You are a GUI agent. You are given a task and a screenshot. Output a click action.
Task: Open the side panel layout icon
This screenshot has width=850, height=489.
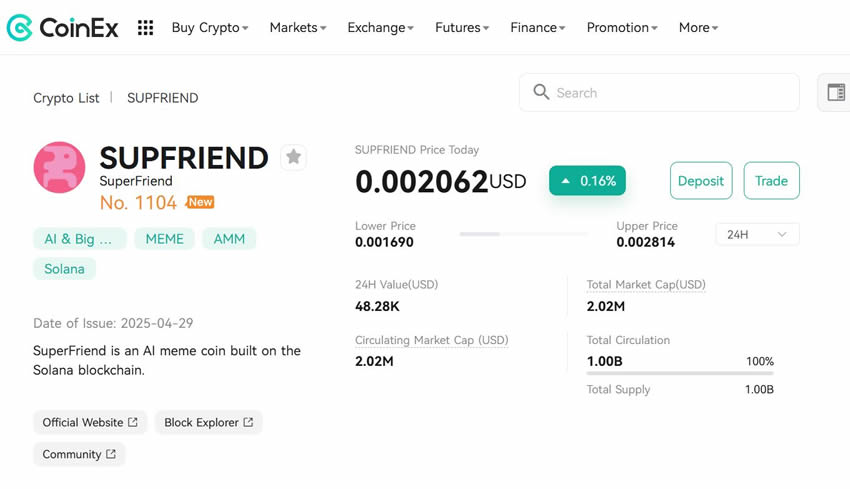[836, 93]
